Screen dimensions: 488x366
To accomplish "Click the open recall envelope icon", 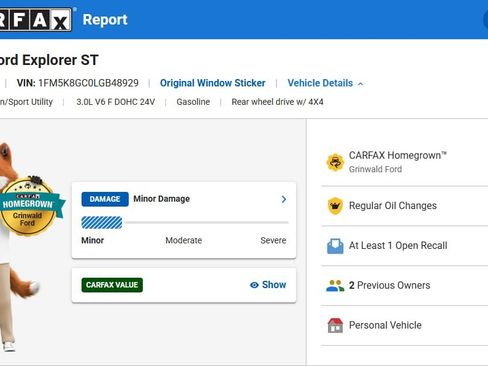I will [335, 246].
